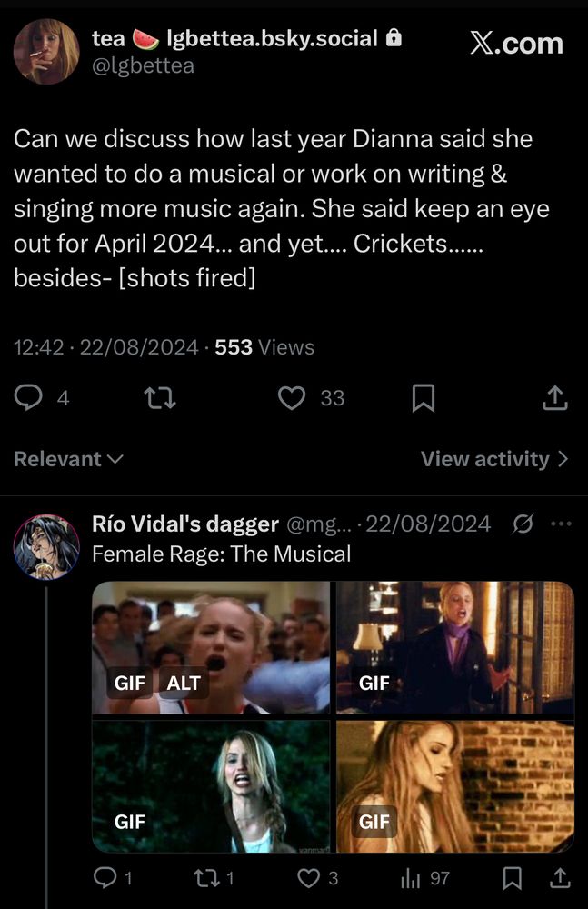Reply to tea's main post

tap(28, 398)
